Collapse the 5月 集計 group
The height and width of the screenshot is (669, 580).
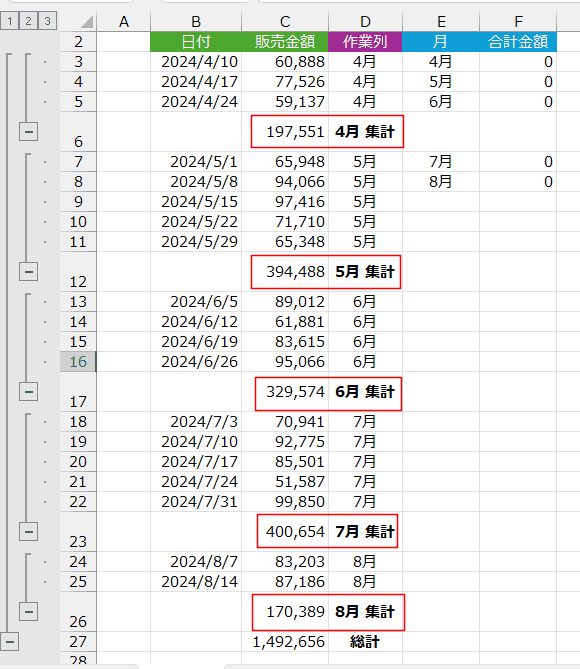[x=29, y=271]
